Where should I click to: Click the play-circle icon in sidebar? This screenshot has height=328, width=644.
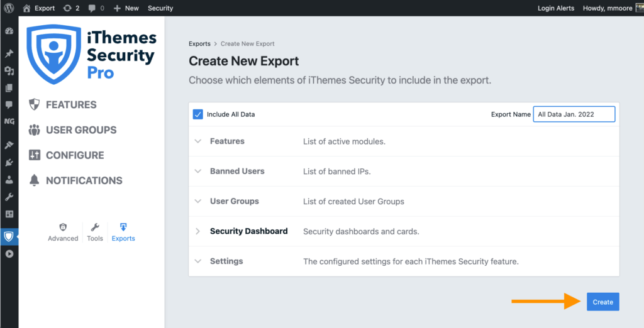9,254
